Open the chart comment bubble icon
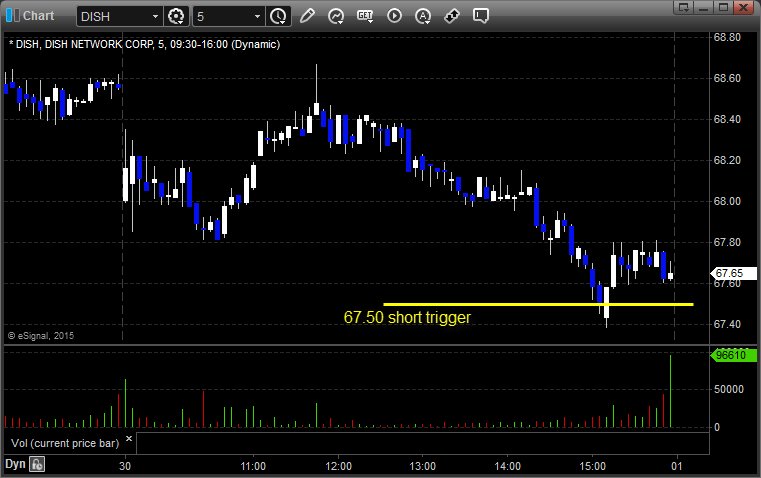761x478 pixels. tap(481, 16)
